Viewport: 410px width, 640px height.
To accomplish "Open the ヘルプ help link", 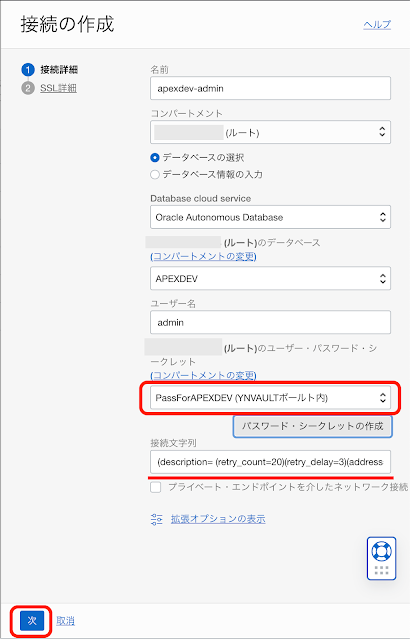I will [377, 24].
